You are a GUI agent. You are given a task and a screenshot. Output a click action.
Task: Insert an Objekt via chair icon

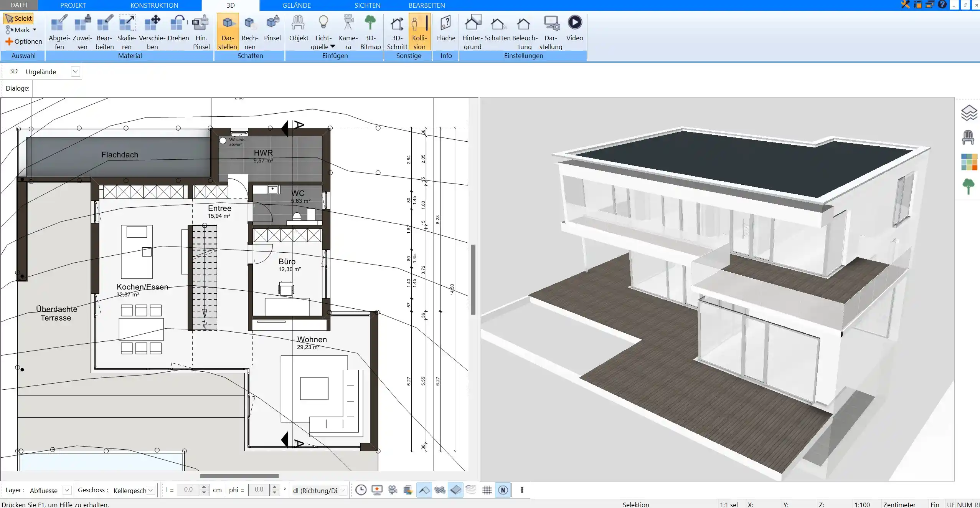pos(299,28)
